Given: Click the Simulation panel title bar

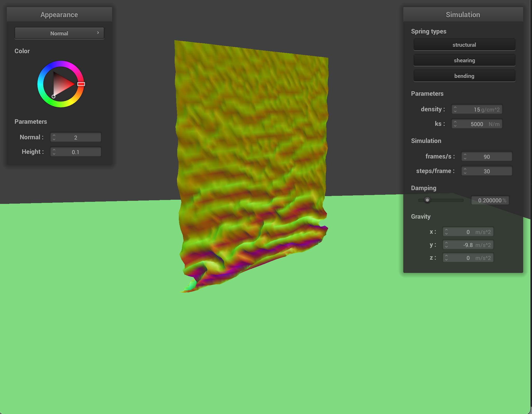Looking at the screenshot, I should click(x=463, y=15).
